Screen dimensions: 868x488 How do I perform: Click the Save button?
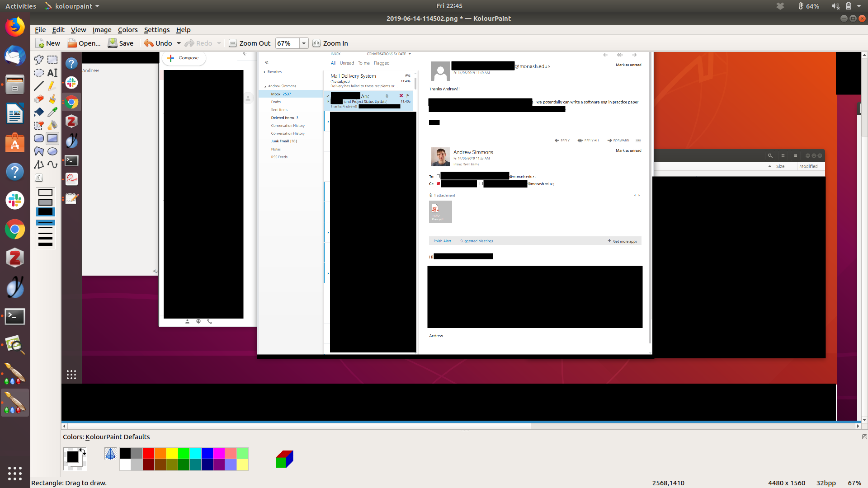[x=121, y=43]
